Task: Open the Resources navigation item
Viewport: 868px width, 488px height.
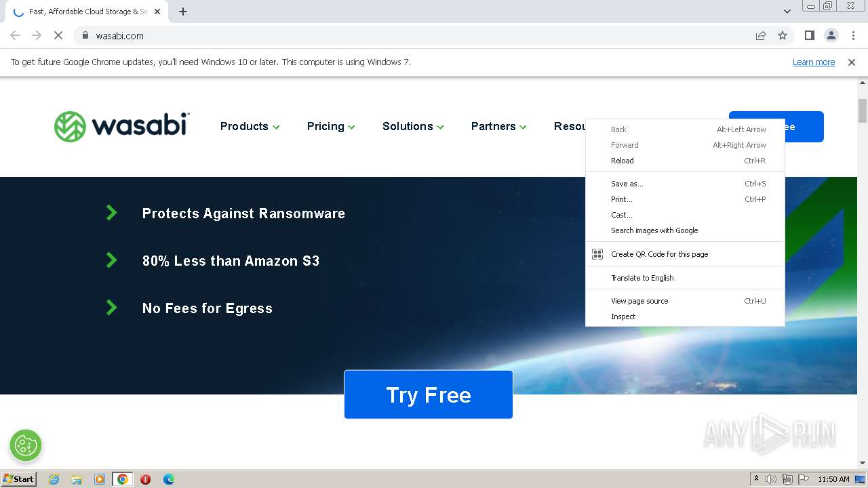Action: coord(570,127)
